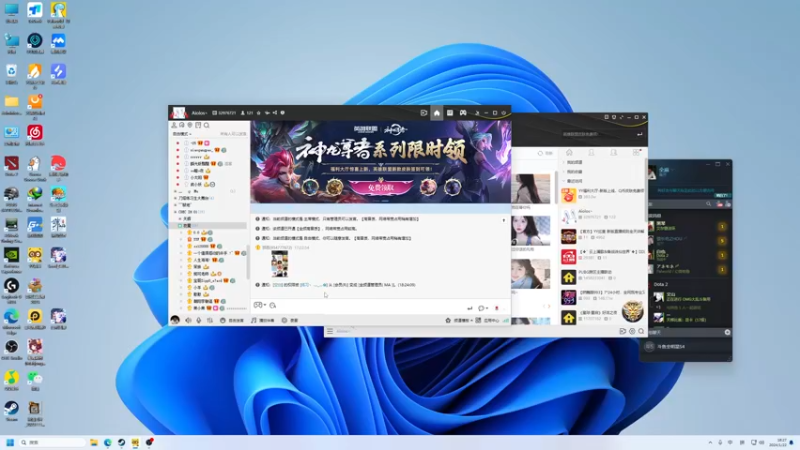
Task: Open the hamburger menu at YY main bottom left
Action: (330, 331)
